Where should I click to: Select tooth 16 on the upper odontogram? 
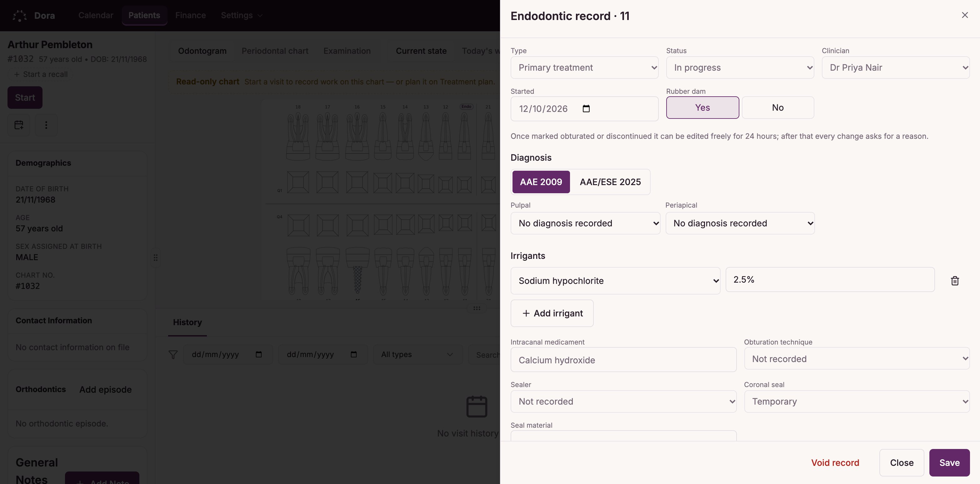coord(357,136)
